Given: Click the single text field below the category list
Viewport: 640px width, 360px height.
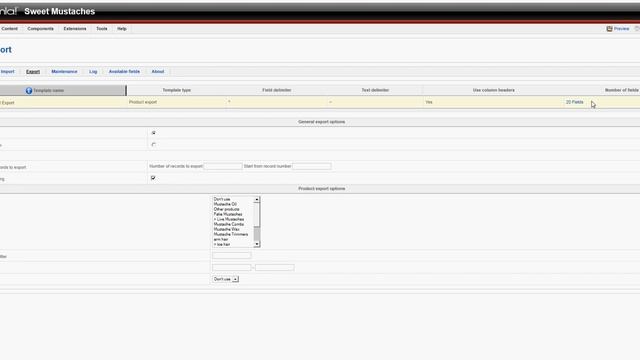Looking at the screenshot, I should tap(231, 256).
